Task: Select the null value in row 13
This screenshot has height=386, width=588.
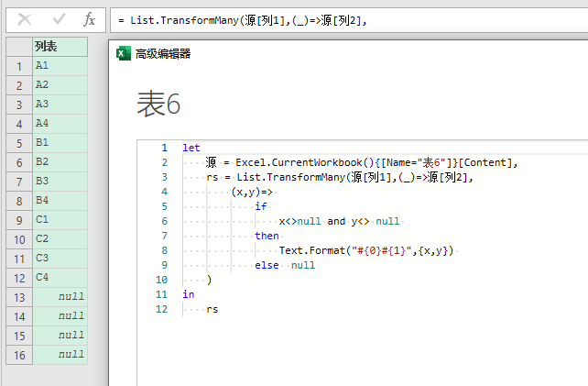Action: tap(60, 297)
